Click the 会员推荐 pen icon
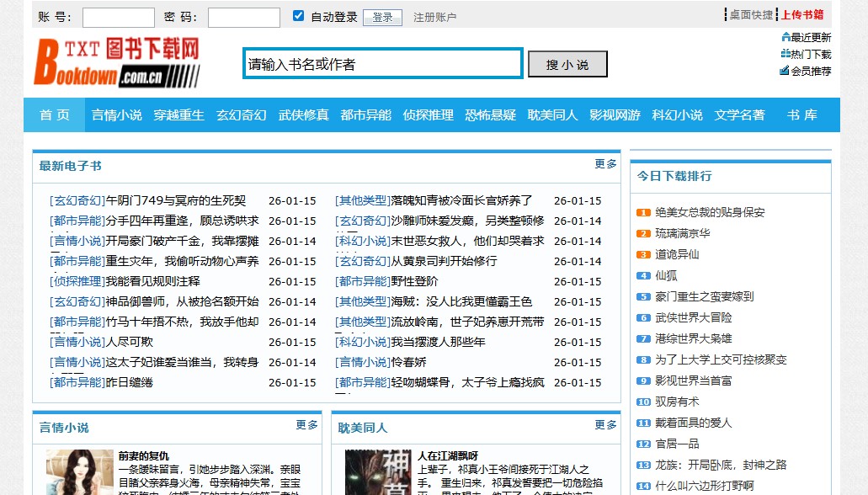The height and width of the screenshot is (495, 868). click(785, 70)
